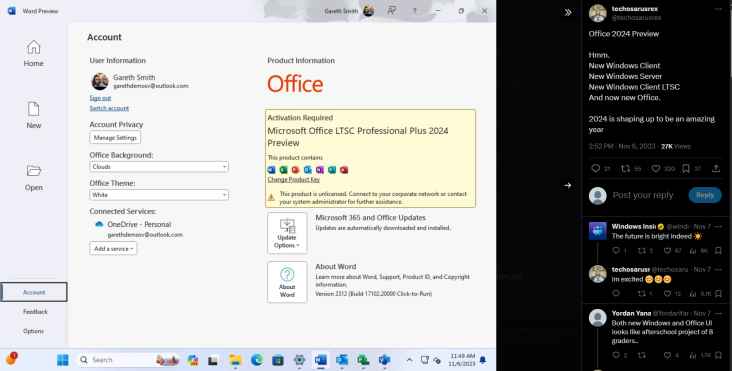Open techosaruarex profile avatar on main tweet
The width and height of the screenshot is (732, 371).
[x=598, y=13]
